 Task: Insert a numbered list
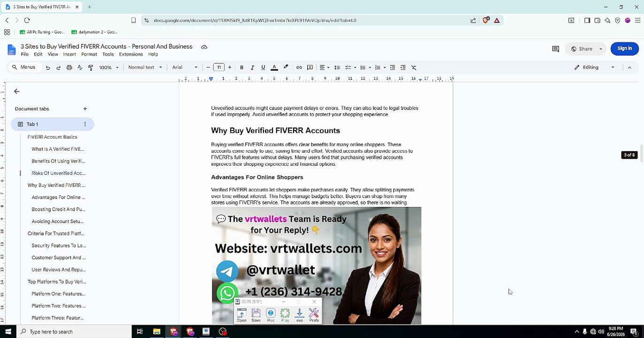click(377, 68)
